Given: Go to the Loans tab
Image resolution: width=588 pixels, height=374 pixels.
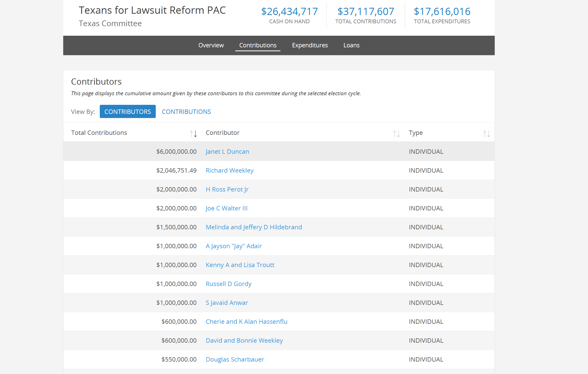Looking at the screenshot, I should coord(351,45).
